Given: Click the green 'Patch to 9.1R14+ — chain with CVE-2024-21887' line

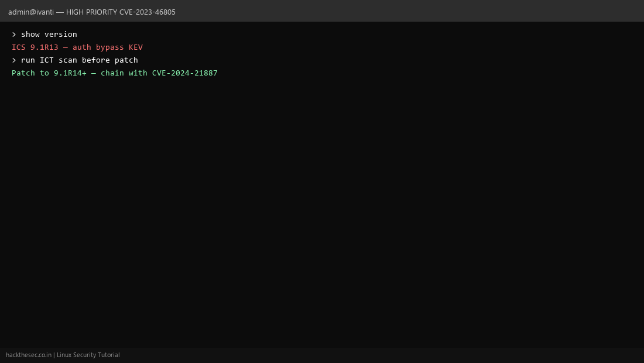Looking at the screenshot, I should 115,73.
